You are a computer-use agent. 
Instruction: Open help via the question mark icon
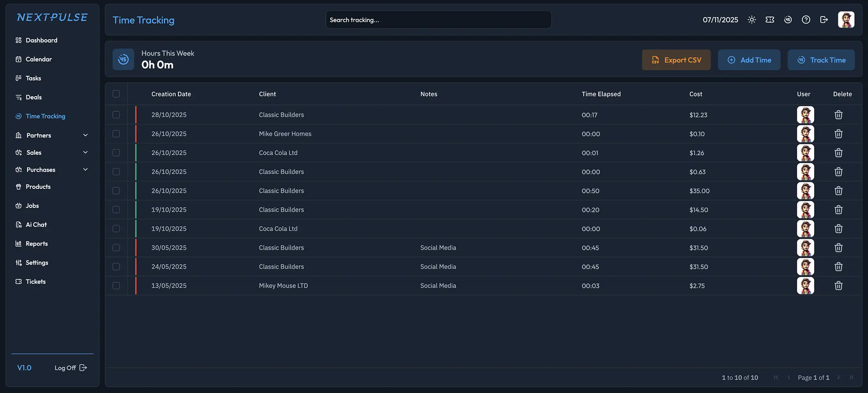tap(806, 19)
